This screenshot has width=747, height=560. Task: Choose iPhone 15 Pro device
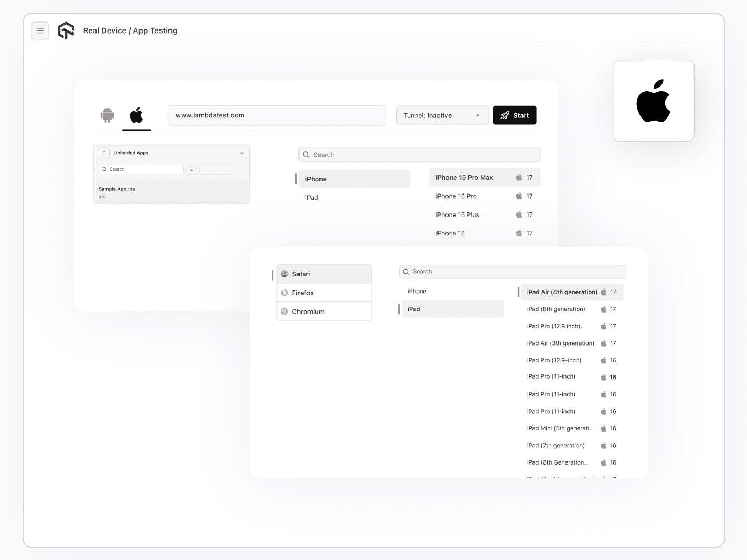[485, 196]
